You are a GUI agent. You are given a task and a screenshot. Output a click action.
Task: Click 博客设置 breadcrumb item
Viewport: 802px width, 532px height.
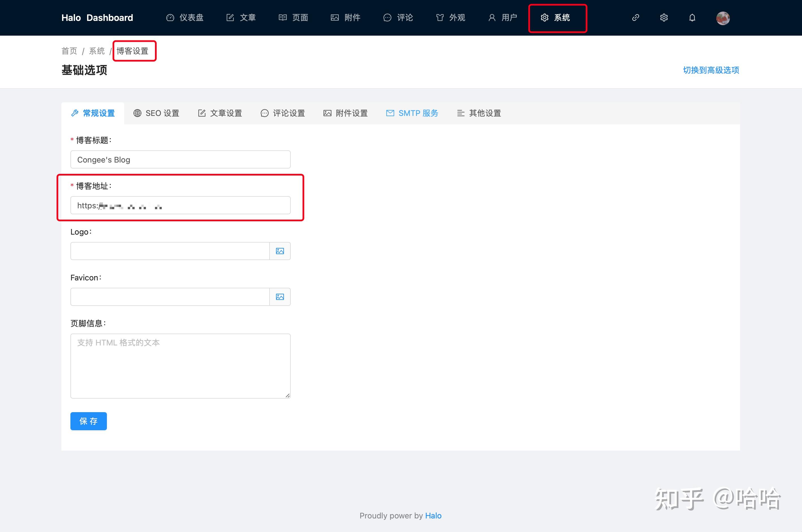(132, 51)
